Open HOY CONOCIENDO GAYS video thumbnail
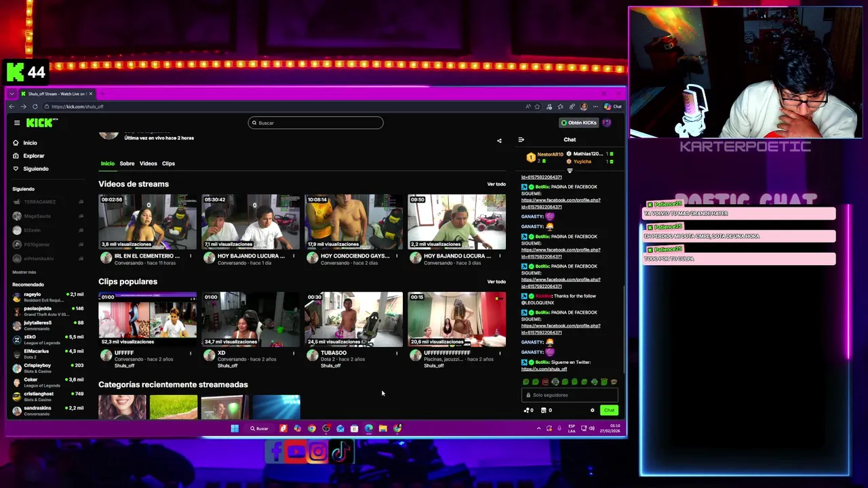Viewport: 868px width, 488px height. [x=353, y=222]
